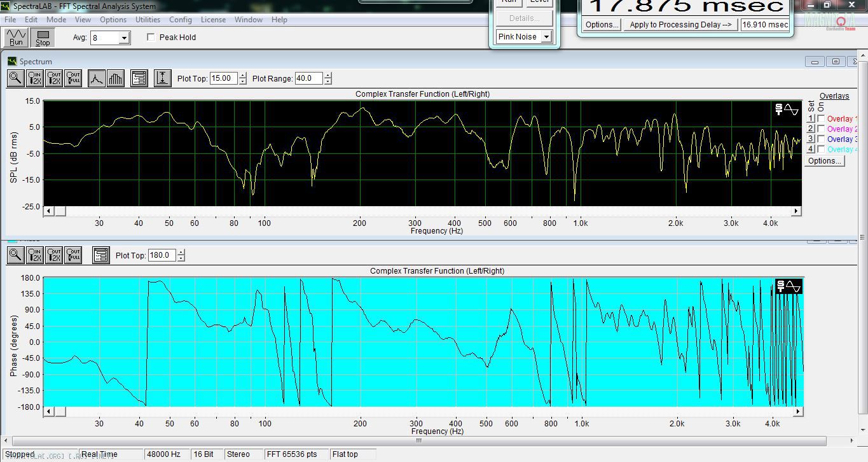Open the View menu
Image resolution: width=868 pixels, height=462 pixels.
[x=83, y=20]
